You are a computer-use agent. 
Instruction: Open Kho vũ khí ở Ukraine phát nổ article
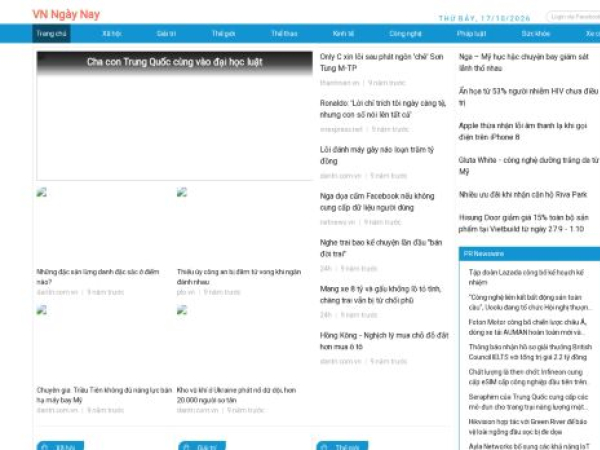coord(236,395)
